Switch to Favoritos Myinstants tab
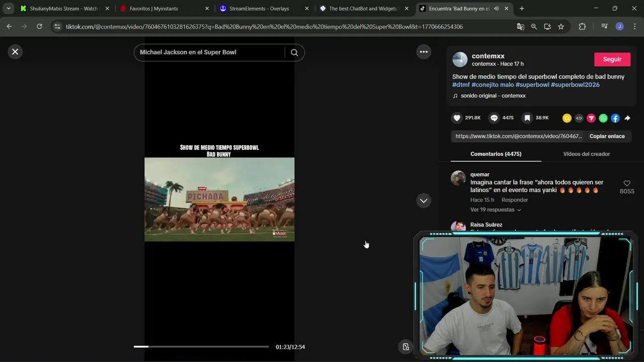The image size is (644, 362). [x=165, y=9]
